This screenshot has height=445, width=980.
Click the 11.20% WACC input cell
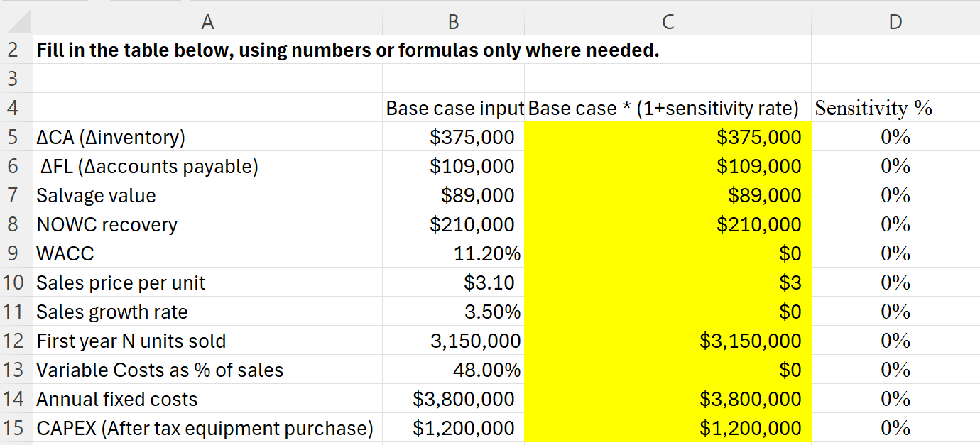453,253
